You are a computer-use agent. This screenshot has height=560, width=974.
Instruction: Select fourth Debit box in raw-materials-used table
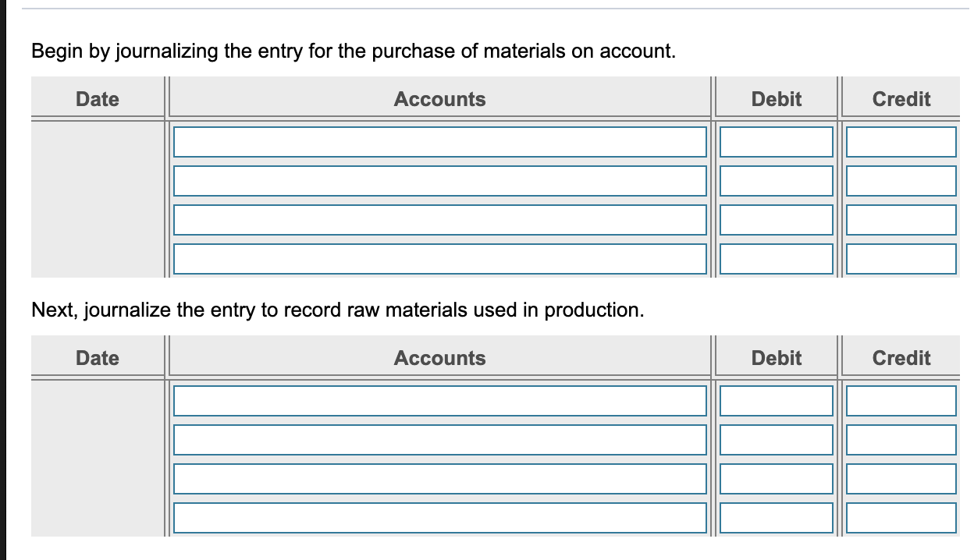coord(777,517)
